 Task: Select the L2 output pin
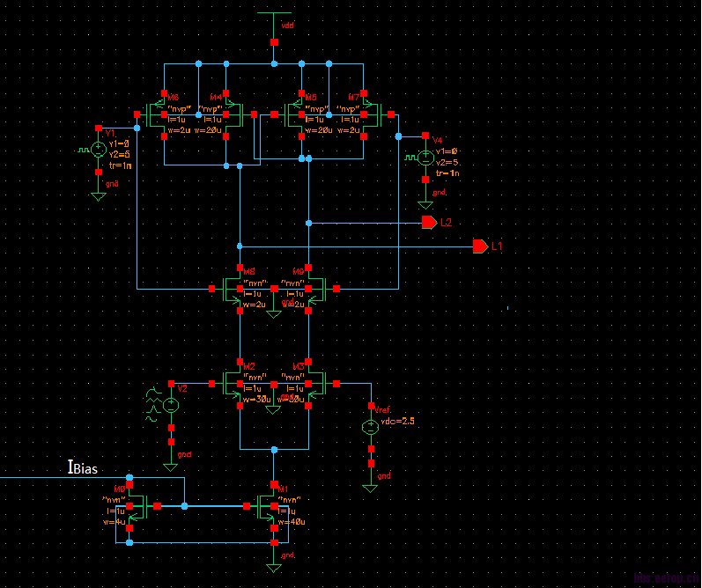pos(429,223)
